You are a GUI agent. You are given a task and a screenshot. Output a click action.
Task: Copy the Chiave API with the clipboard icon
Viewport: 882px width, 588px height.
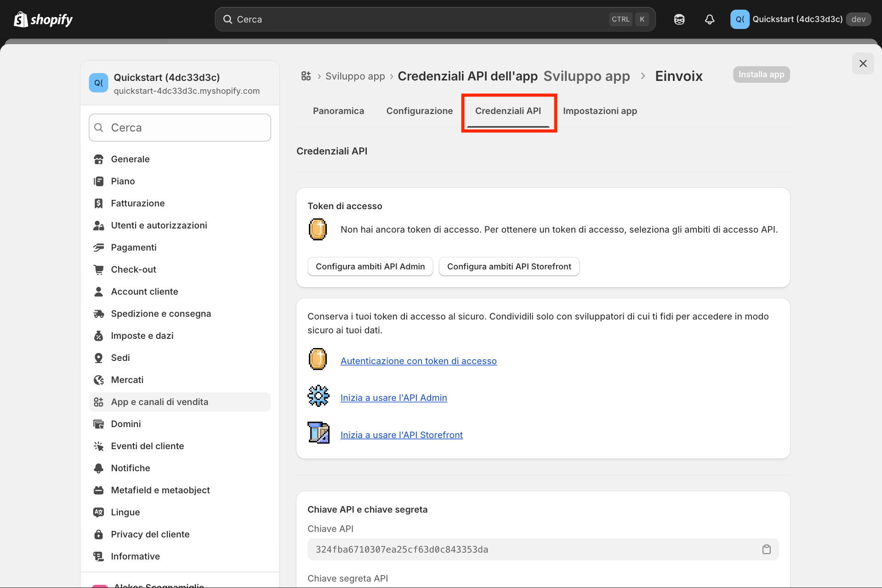click(x=766, y=549)
